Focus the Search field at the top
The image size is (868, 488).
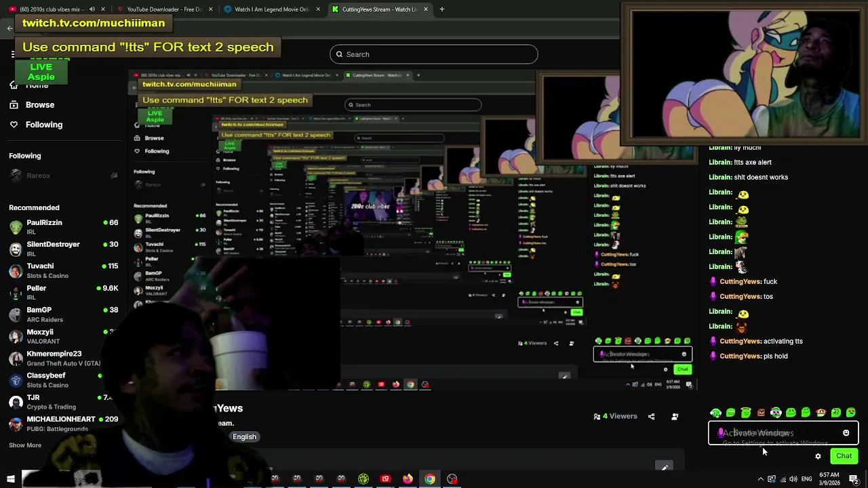click(x=434, y=54)
